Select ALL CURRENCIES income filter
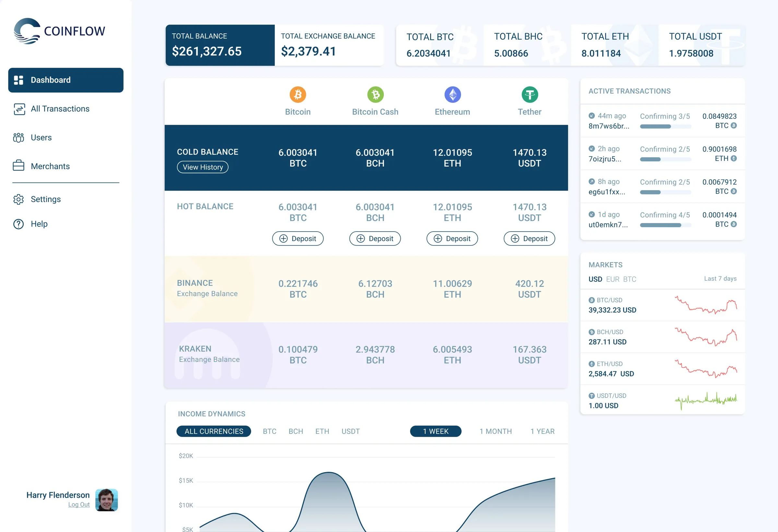 [214, 431]
